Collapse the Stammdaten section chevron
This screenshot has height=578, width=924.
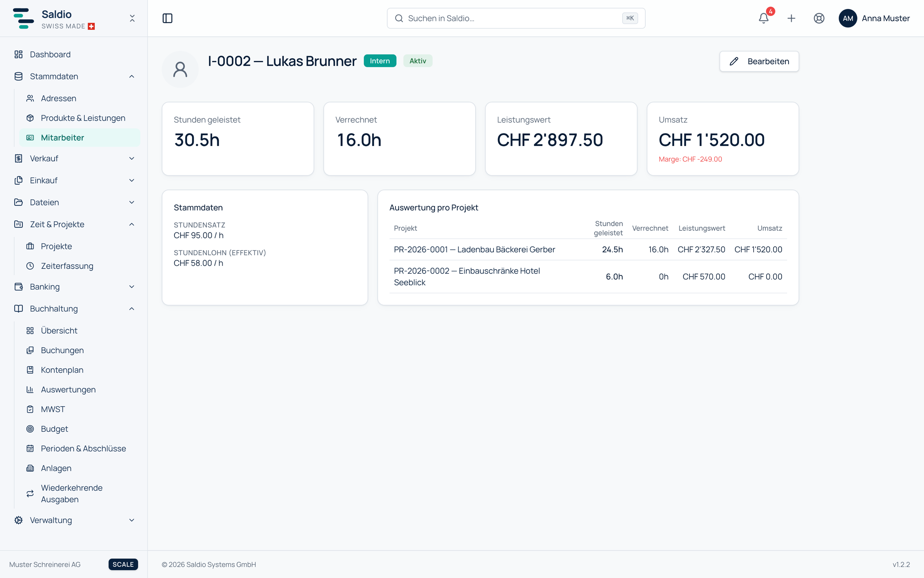[132, 76]
